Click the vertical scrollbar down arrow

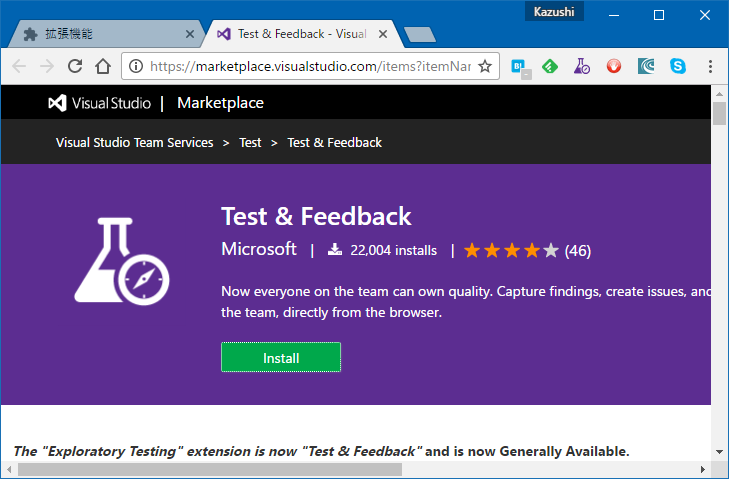click(x=719, y=452)
